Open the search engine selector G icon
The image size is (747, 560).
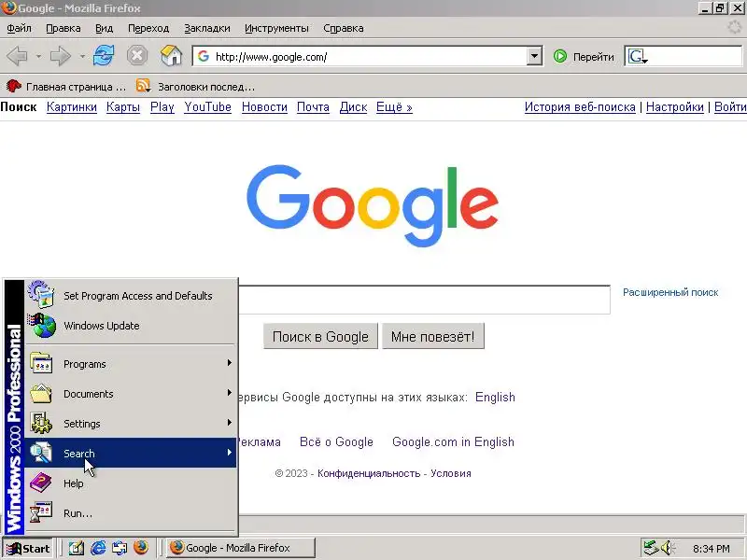tap(638, 57)
